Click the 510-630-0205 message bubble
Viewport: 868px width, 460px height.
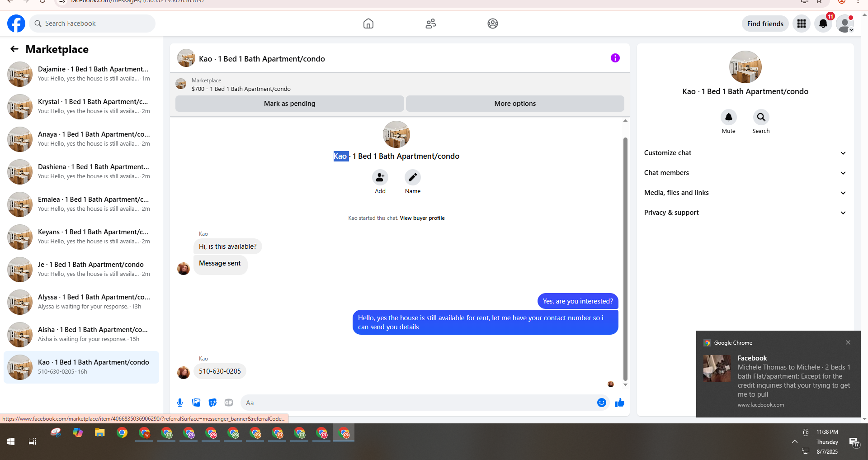[220, 371]
